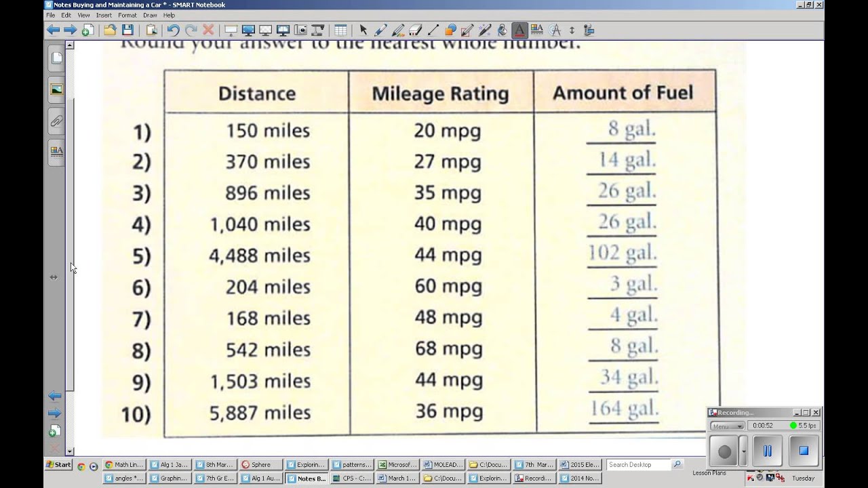Launch Chrome from quick launch icon
Screen dimensions: 868x488
(x=81, y=466)
